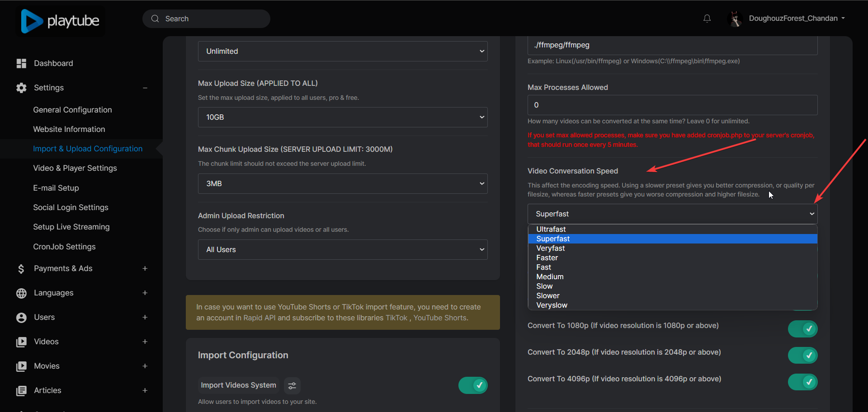Viewport: 868px width, 412px height.
Task: Click the Languages globe icon
Action: (x=21, y=293)
